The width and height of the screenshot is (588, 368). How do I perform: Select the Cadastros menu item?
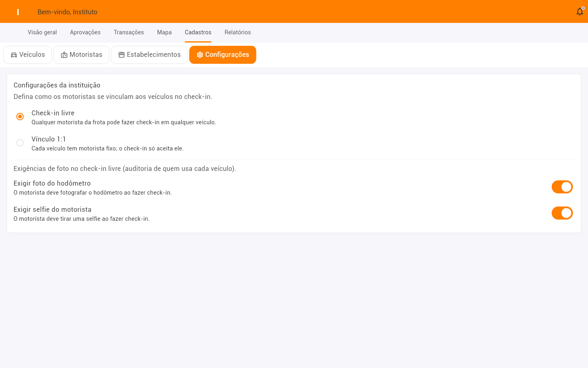pyautogui.click(x=198, y=32)
